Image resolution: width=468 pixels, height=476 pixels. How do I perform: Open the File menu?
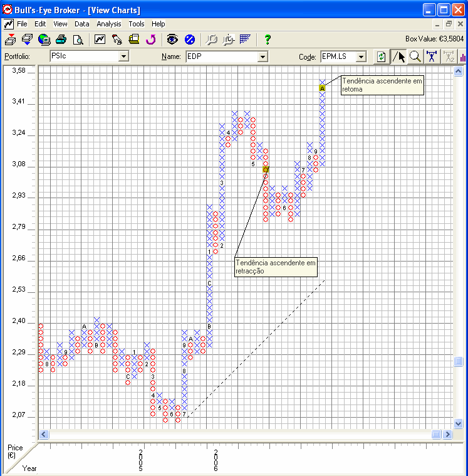(x=22, y=24)
